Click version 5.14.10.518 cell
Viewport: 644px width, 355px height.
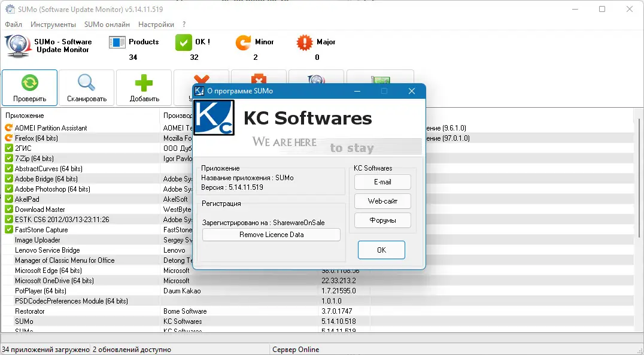click(x=338, y=321)
